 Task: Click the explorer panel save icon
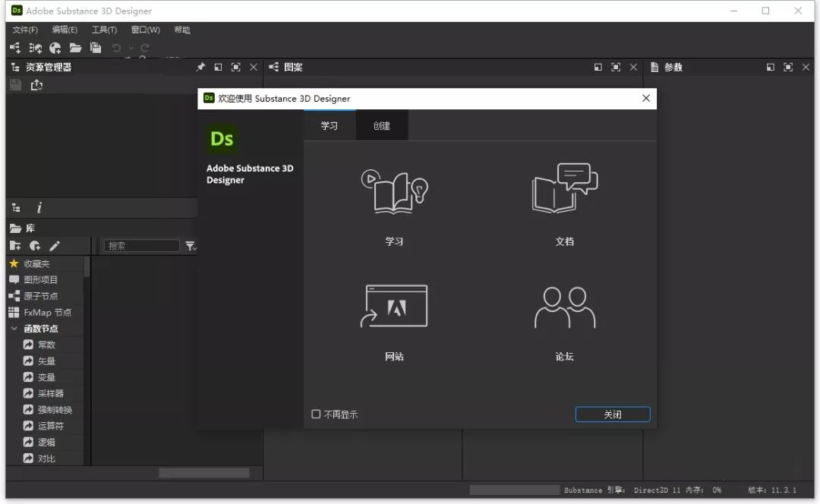click(16, 85)
